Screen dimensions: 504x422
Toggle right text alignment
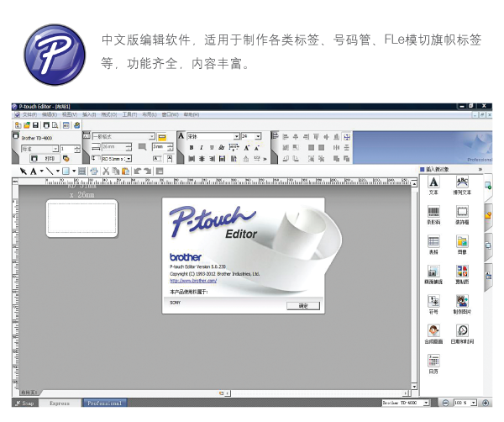point(212,159)
